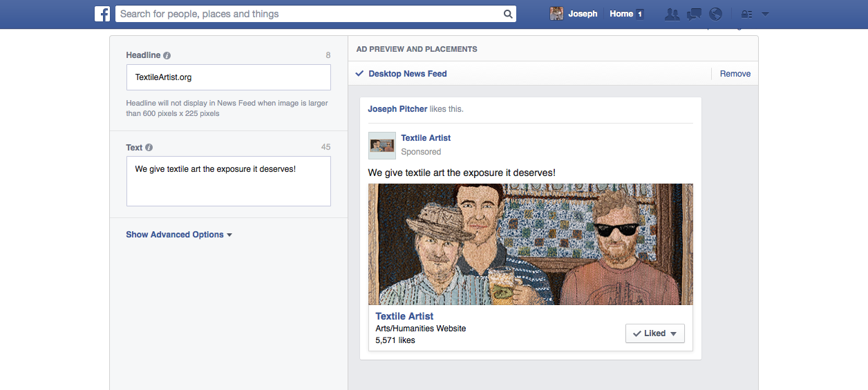868x390 pixels.
Task: Click Headline info icon
Action: pyautogui.click(x=167, y=55)
